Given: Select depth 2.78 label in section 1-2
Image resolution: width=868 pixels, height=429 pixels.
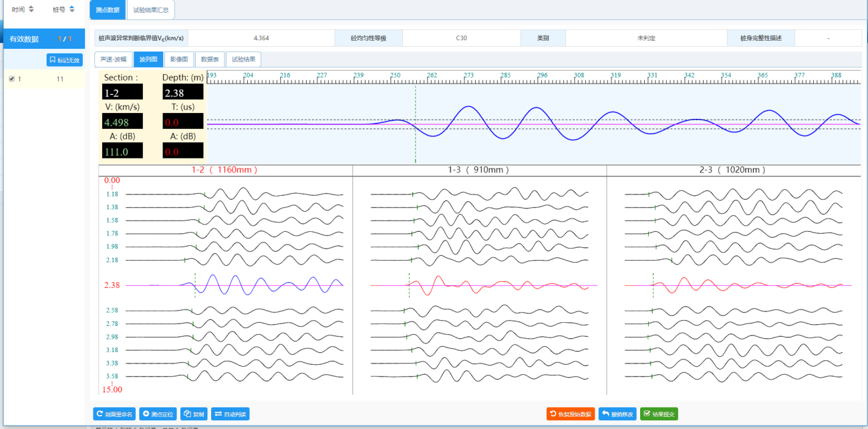Looking at the screenshot, I should pyautogui.click(x=112, y=324).
